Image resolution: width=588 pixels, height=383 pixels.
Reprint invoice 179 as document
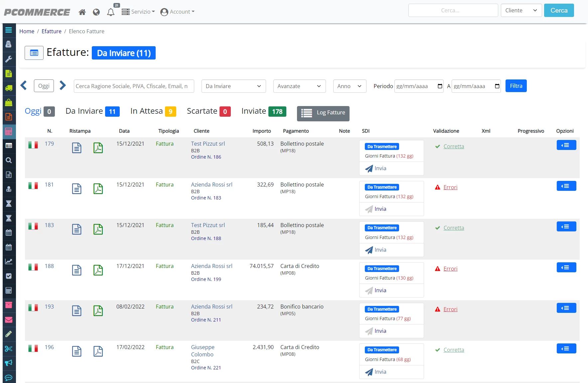(x=77, y=148)
